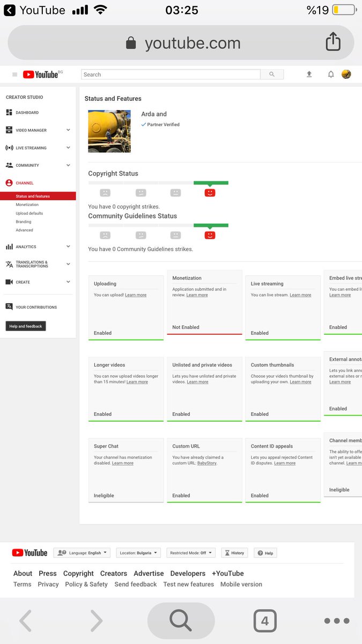Screen dimensions: 362x644
Task: Open the account avatar menu
Action: 346,75
